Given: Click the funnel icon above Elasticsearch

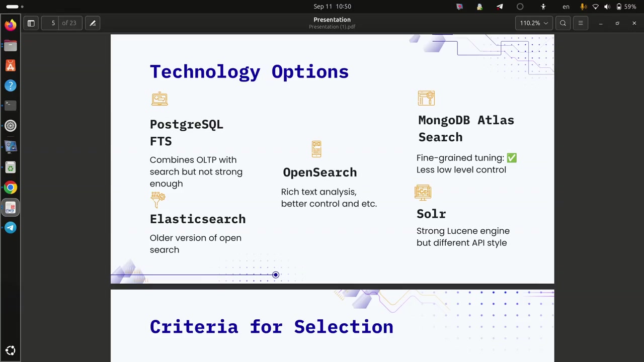Looking at the screenshot, I should [158, 200].
